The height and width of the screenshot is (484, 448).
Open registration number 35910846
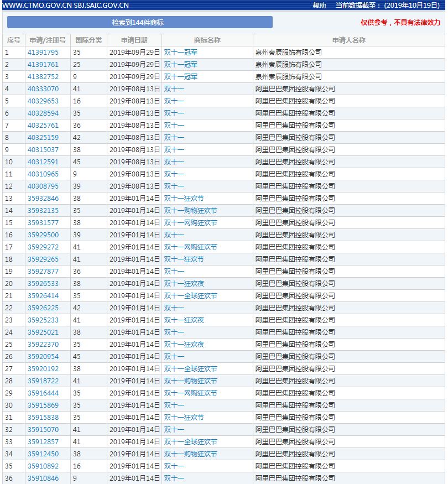(43, 478)
